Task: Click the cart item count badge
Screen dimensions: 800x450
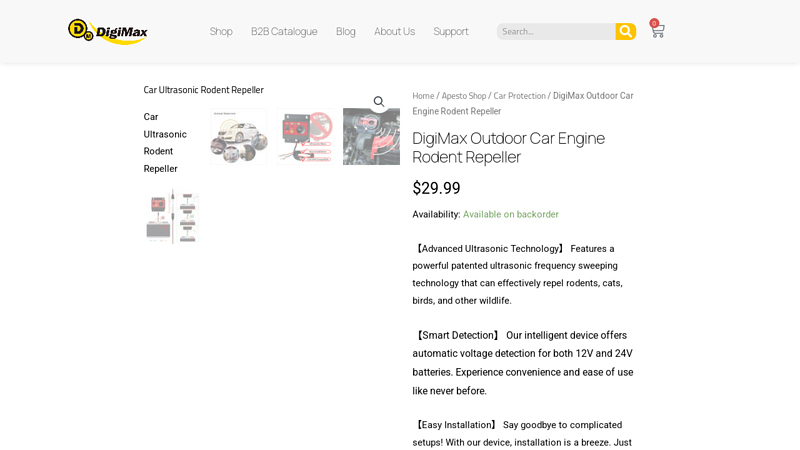Action: [x=654, y=23]
